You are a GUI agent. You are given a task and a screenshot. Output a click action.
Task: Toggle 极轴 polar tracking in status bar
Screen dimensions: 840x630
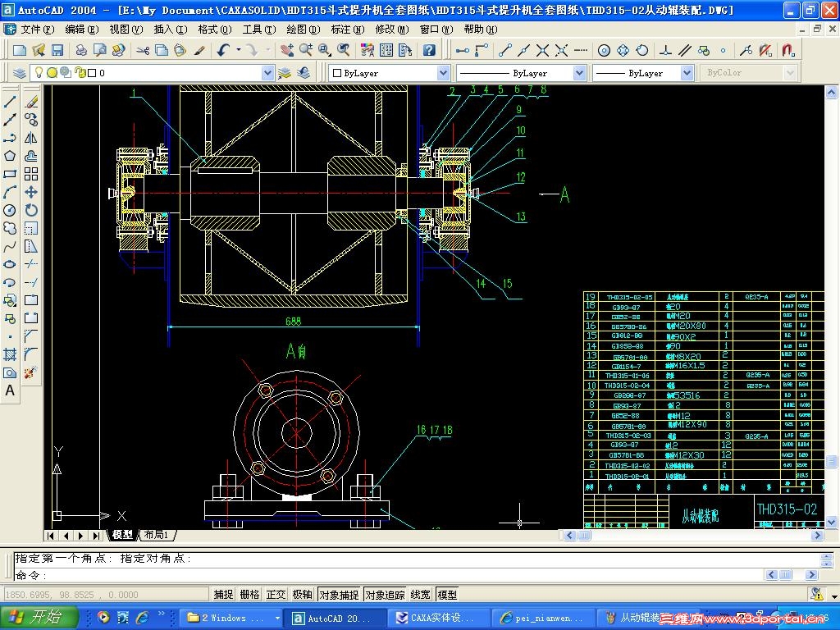302,595
